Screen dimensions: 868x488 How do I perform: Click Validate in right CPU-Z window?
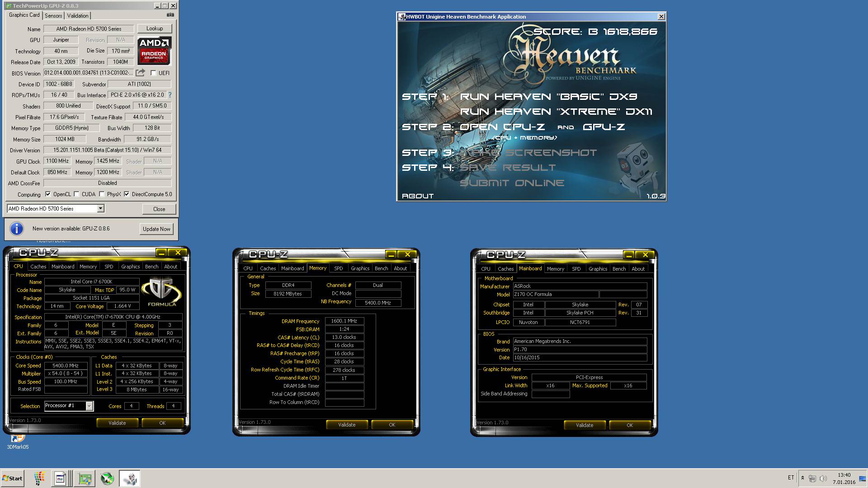click(x=585, y=425)
